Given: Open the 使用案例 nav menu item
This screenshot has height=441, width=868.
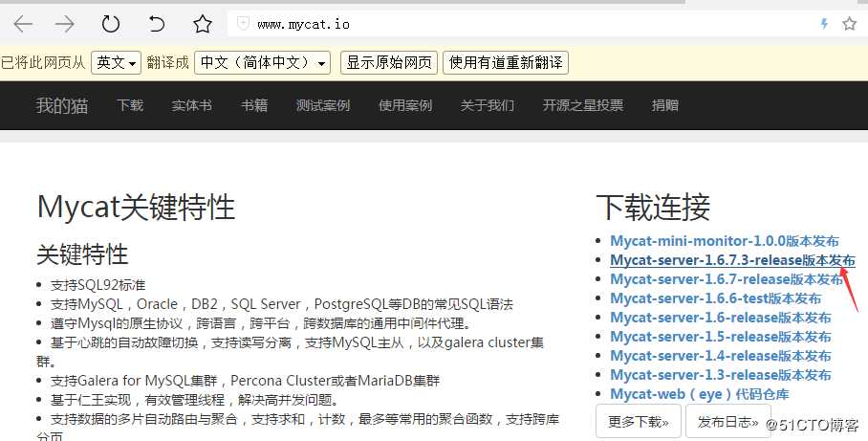Looking at the screenshot, I should click(x=405, y=105).
